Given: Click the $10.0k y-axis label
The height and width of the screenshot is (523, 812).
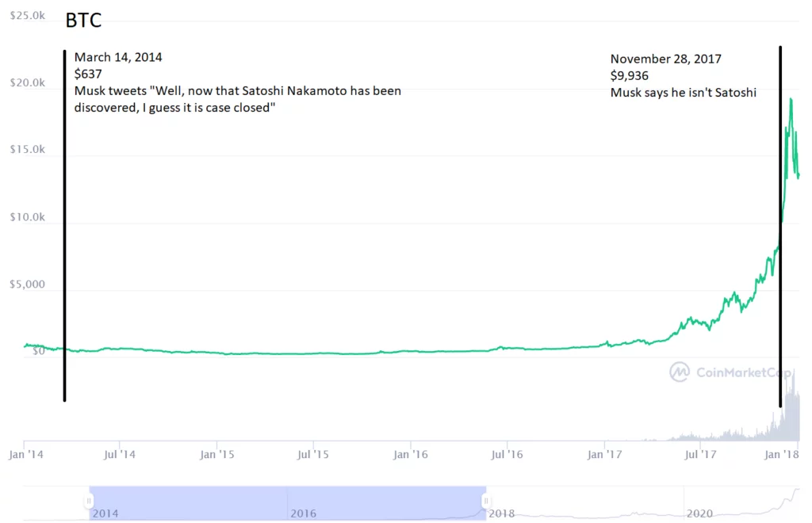Looking at the screenshot, I should pos(27,217).
